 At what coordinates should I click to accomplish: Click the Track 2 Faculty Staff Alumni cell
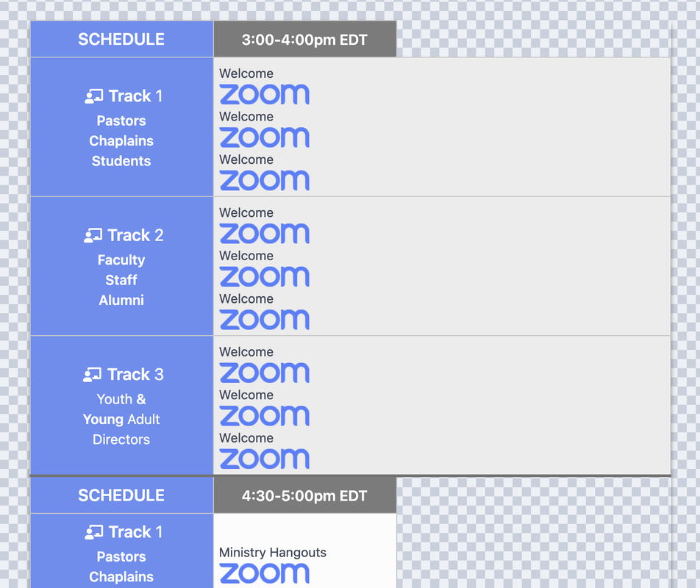click(121, 266)
